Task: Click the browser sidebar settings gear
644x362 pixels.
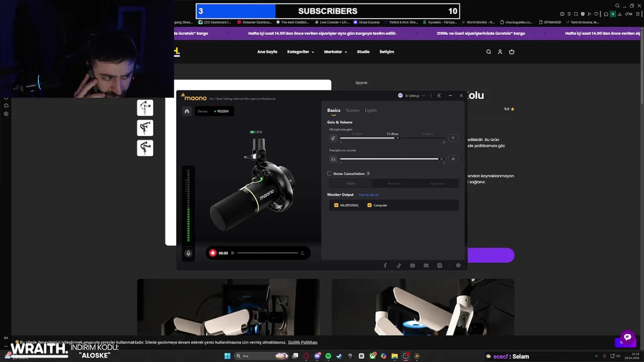Action: tap(6, 114)
